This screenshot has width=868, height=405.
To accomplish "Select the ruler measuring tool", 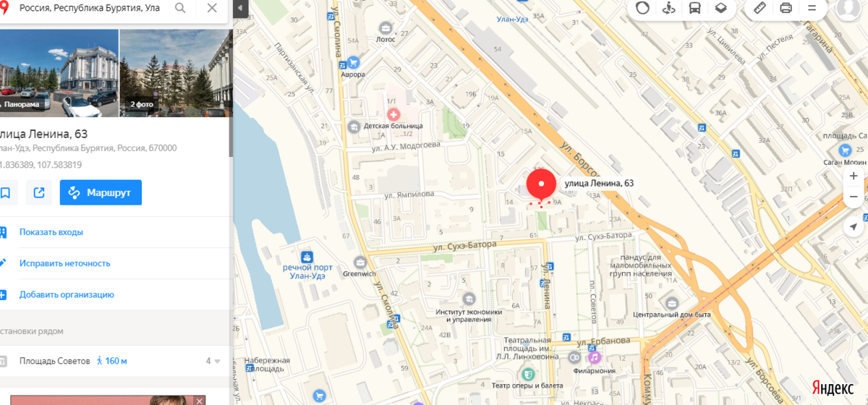I will coord(759,9).
